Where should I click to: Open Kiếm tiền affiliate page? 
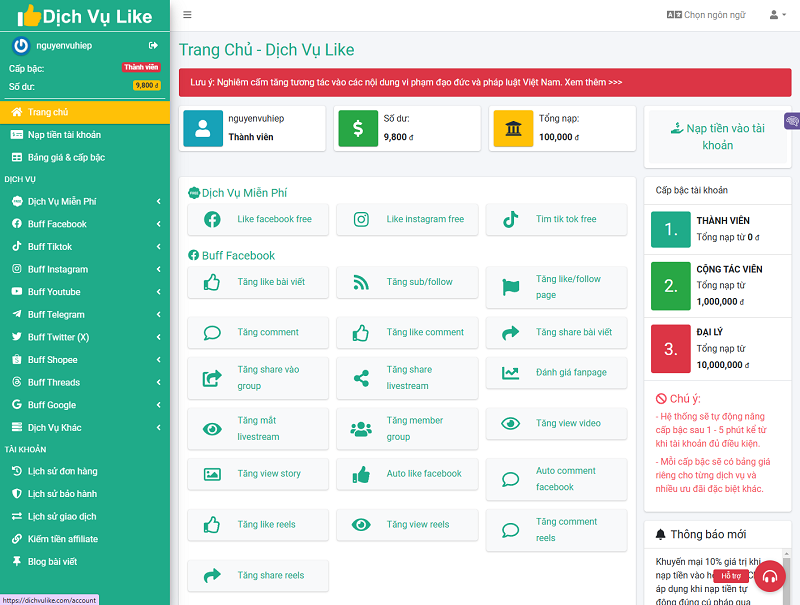[x=85, y=539]
